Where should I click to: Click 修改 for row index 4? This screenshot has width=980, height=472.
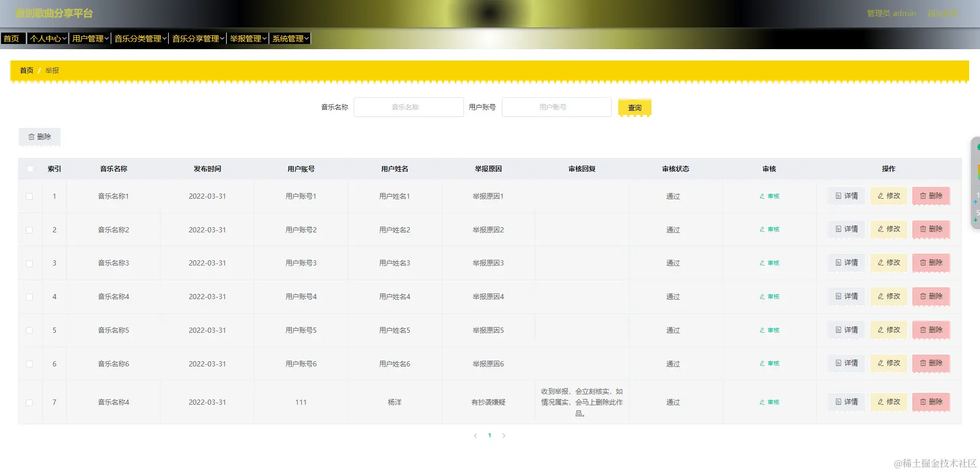(x=889, y=296)
